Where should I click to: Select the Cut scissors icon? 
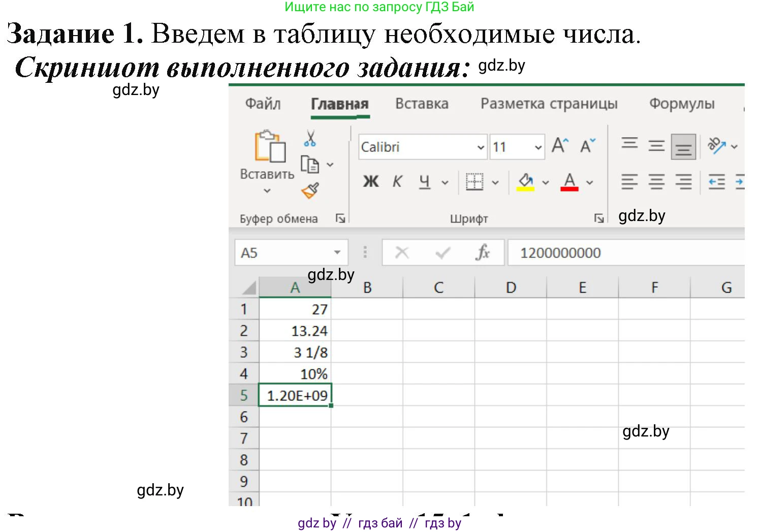pos(309,138)
